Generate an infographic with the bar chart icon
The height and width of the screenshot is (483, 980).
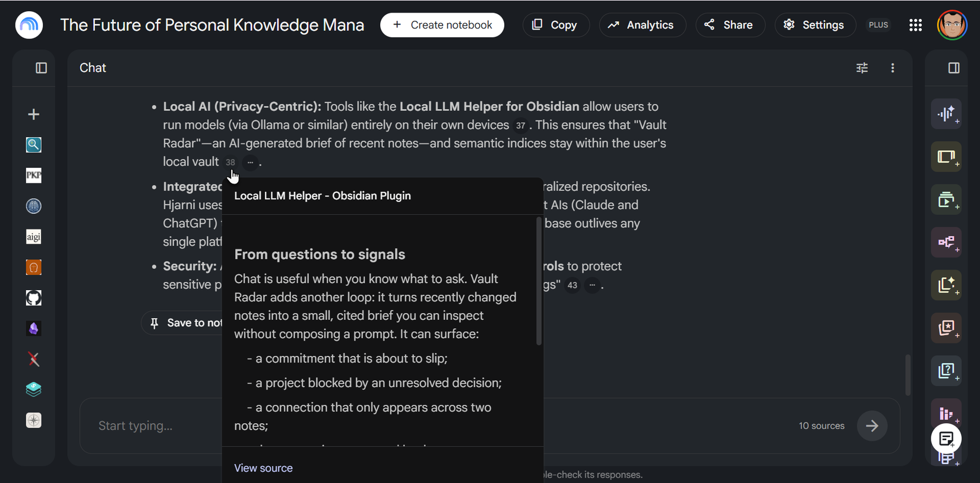pos(946,412)
